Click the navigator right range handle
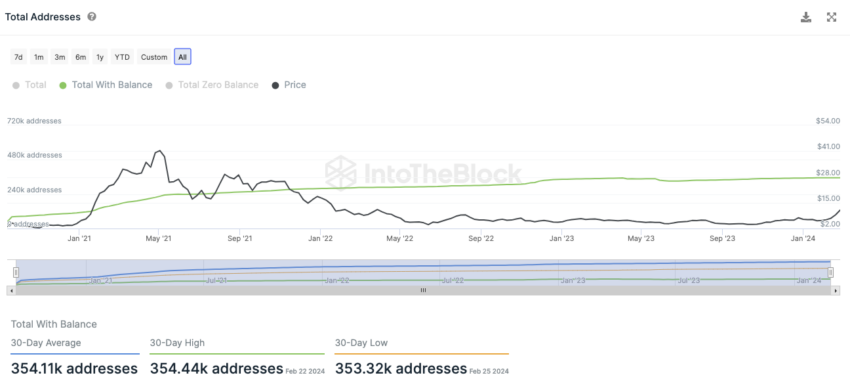Image resolution: width=850 pixels, height=390 pixels. pyautogui.click(x=830, y=272)
